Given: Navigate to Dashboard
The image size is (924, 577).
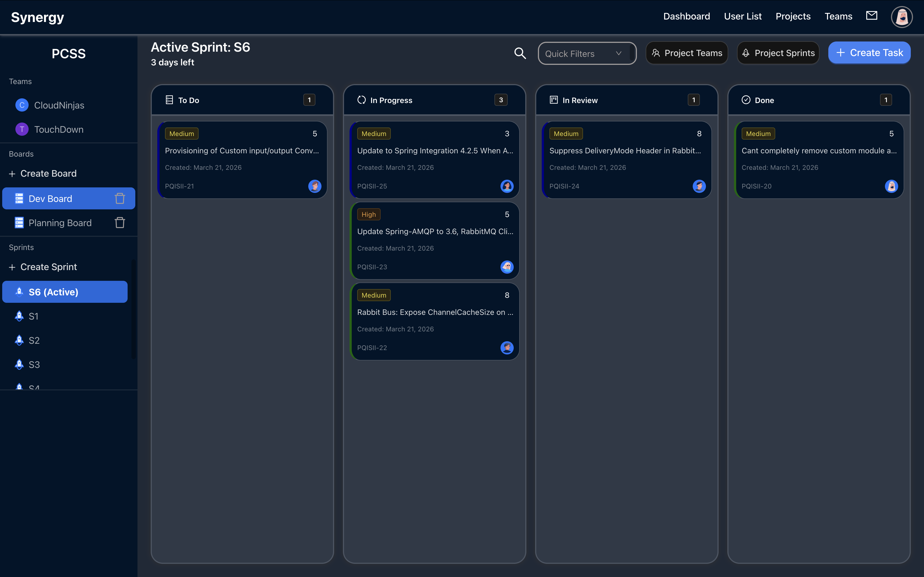Looking at the screenshot, I should click(x=686, y=16).
